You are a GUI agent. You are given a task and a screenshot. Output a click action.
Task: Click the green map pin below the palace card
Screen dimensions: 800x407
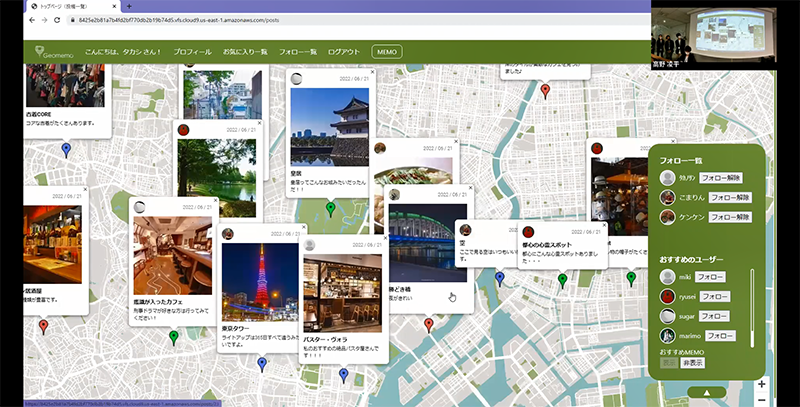tap(331, 208)
